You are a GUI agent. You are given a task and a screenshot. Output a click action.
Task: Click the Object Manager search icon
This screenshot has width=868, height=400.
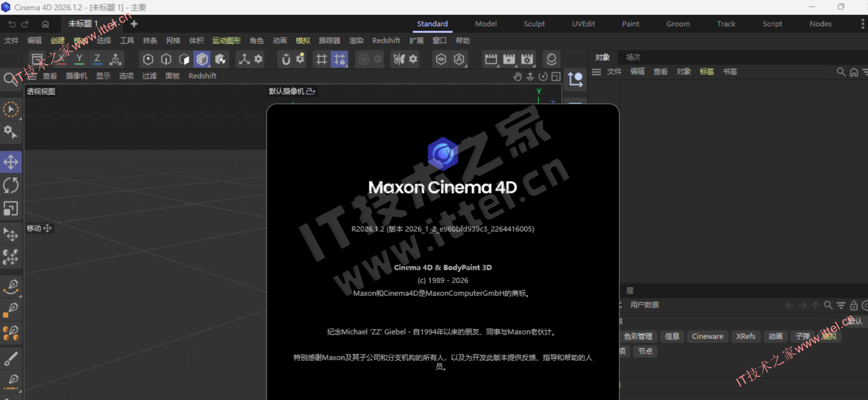click(841, 72)
